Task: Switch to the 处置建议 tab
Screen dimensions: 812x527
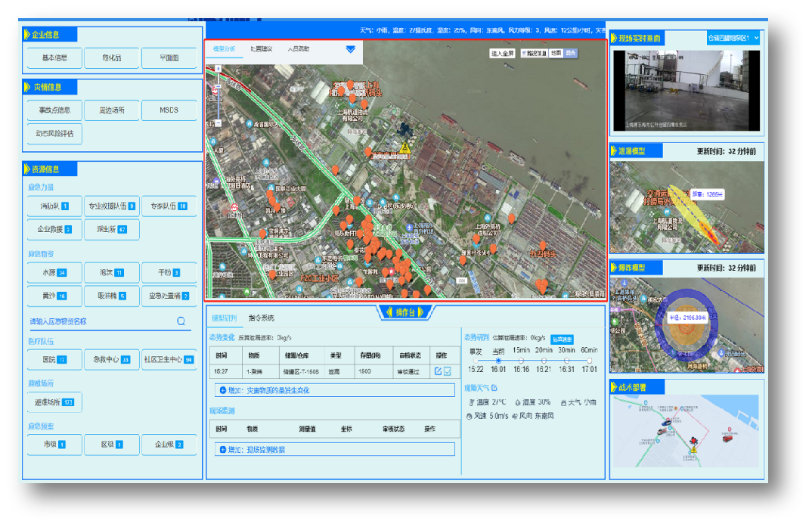Action: (x=261, y=49)
